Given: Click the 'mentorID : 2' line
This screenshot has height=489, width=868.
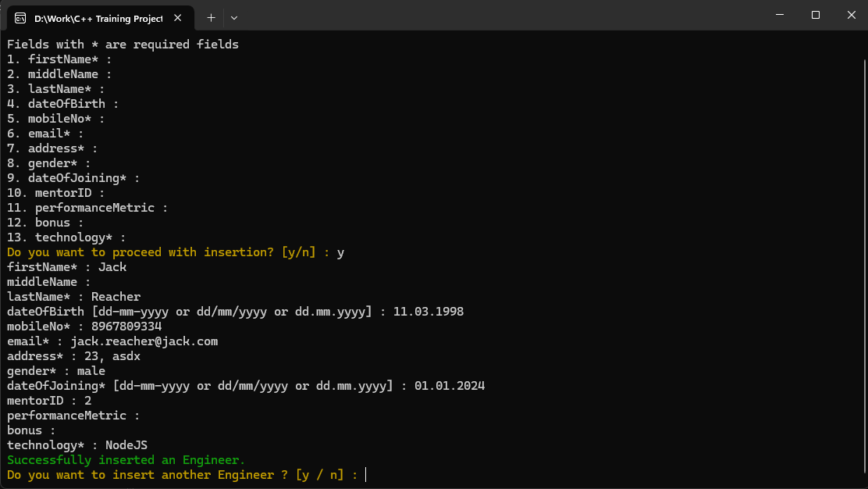Looking at the screenshot, I should click(x=48, y=401).
